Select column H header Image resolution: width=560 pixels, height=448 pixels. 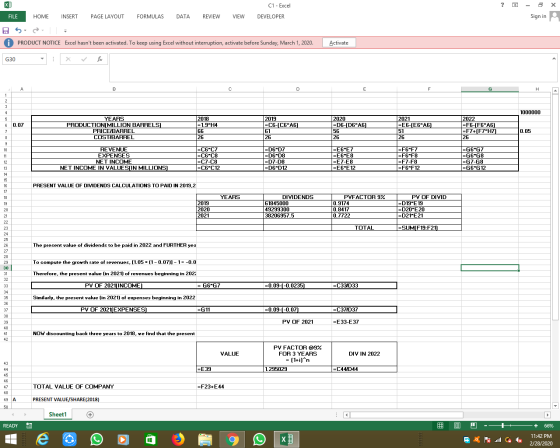click(537, 89)
